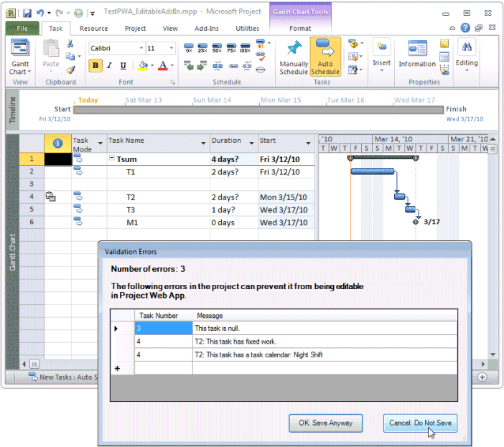Mark task 100% complete
The width and height of the screenshot is (504, 447).
click(x=246, y=48)
